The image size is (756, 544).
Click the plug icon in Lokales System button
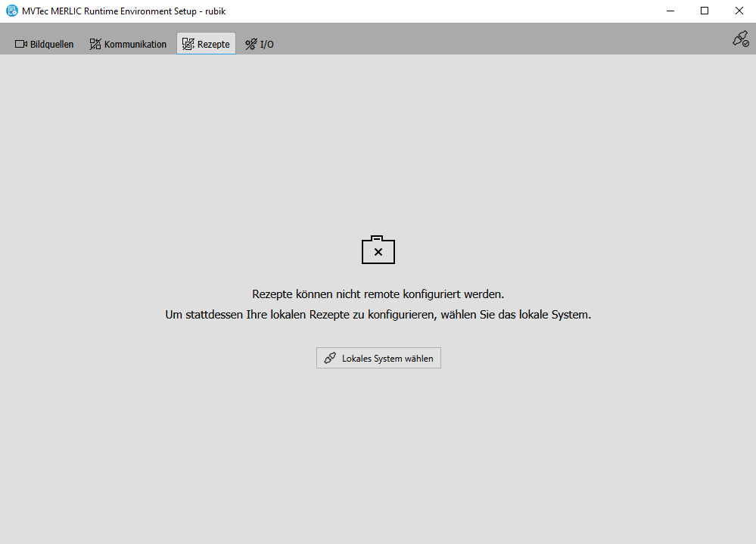(330, 359)
